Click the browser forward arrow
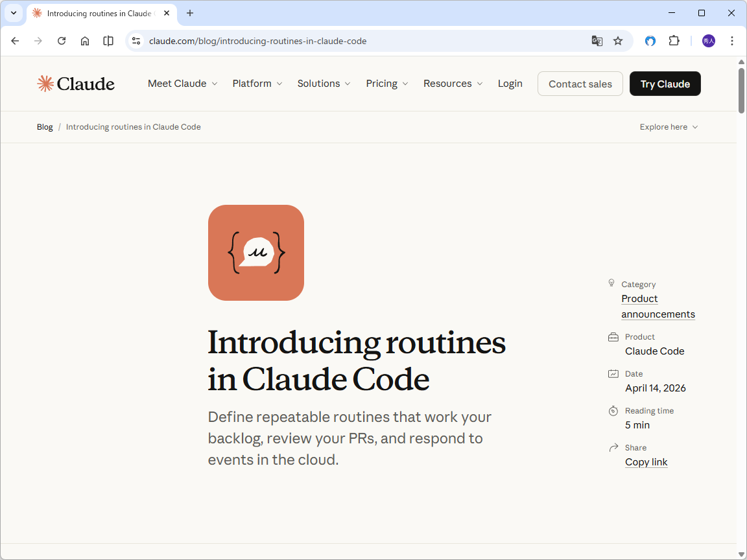Screen dimensions: 747x560 click(x=38, y=41)
